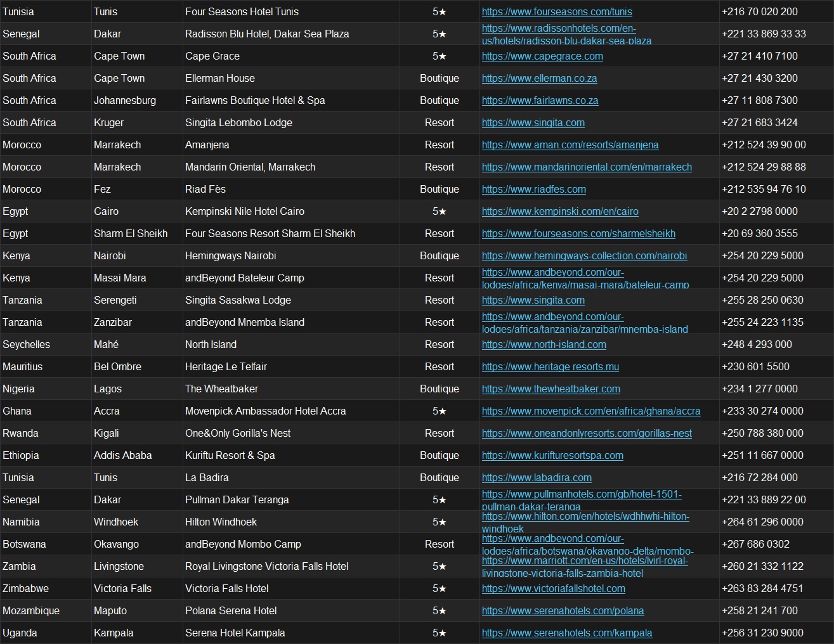
Task: Open the andBeyond Mnemba Island URL
Action: [585, 323]
